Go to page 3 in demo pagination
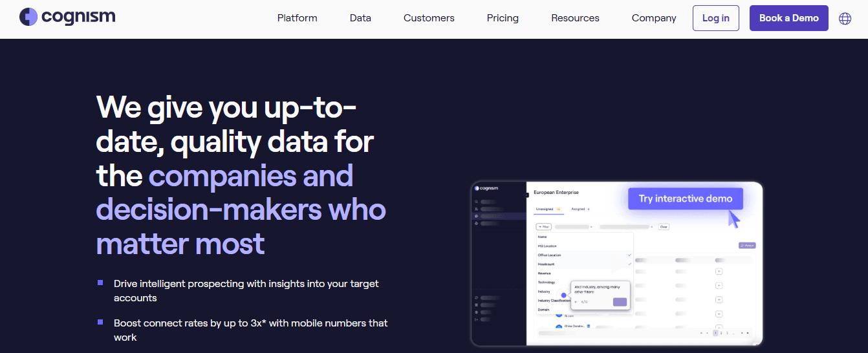868x353 pixels. pos(727,333)
